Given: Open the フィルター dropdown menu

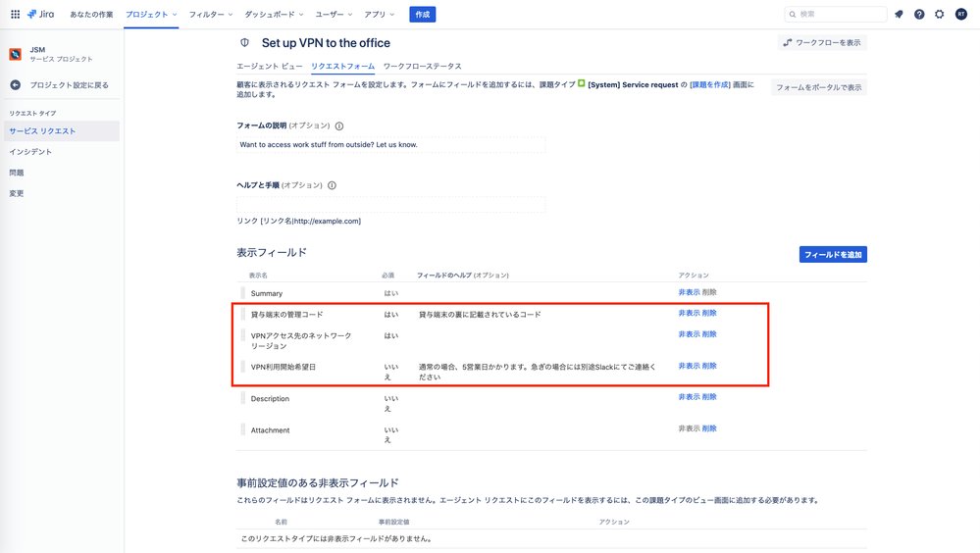Looking at the screenshot, I should pyautogui.click(x=211, y=15).
